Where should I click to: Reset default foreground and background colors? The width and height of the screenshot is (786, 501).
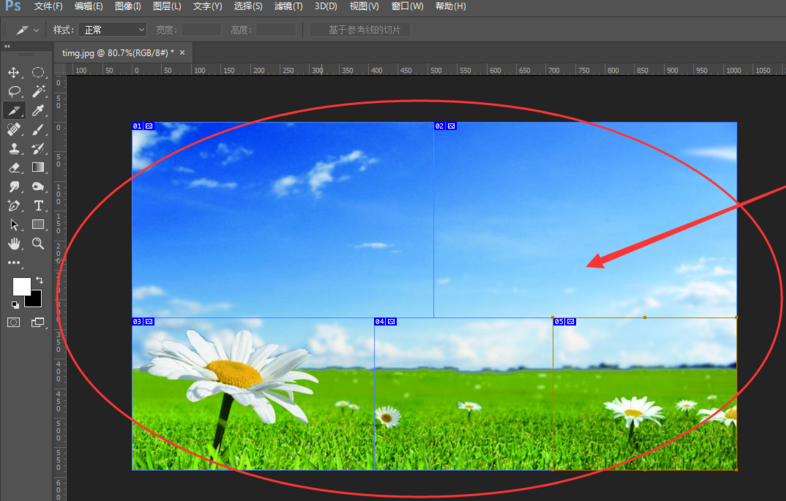coord(15,304)
